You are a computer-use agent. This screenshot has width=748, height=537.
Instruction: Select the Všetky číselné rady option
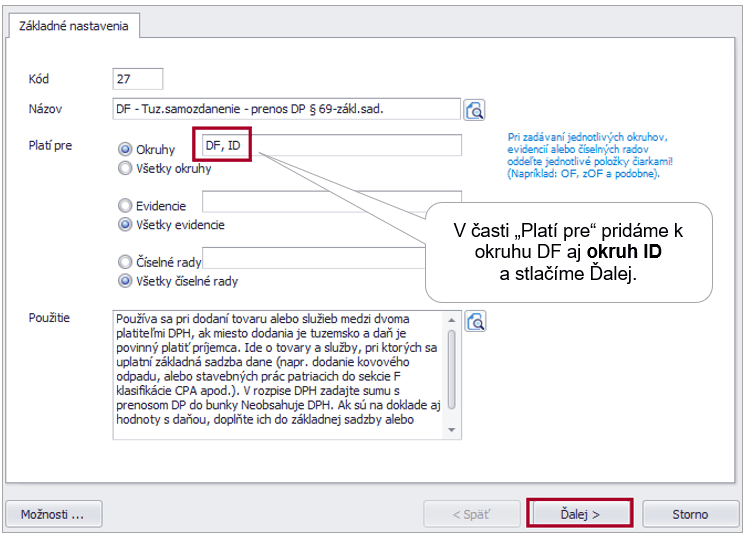click(125, 281)
